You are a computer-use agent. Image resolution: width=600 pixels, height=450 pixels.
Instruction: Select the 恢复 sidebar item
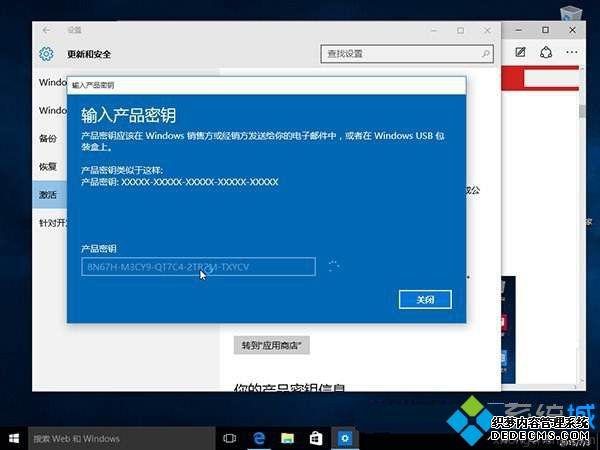48,166
